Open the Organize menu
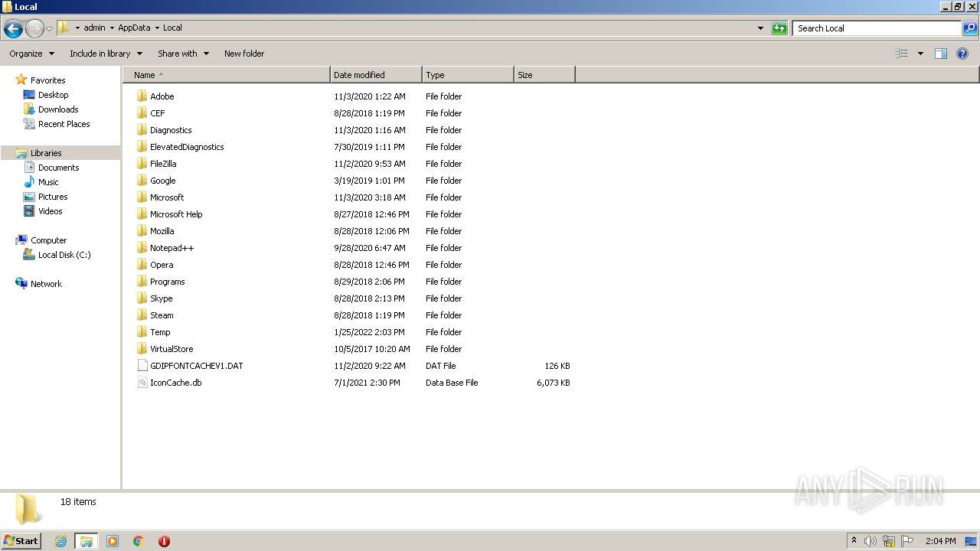This screenshot has width=980, height=551. [31, 54]
